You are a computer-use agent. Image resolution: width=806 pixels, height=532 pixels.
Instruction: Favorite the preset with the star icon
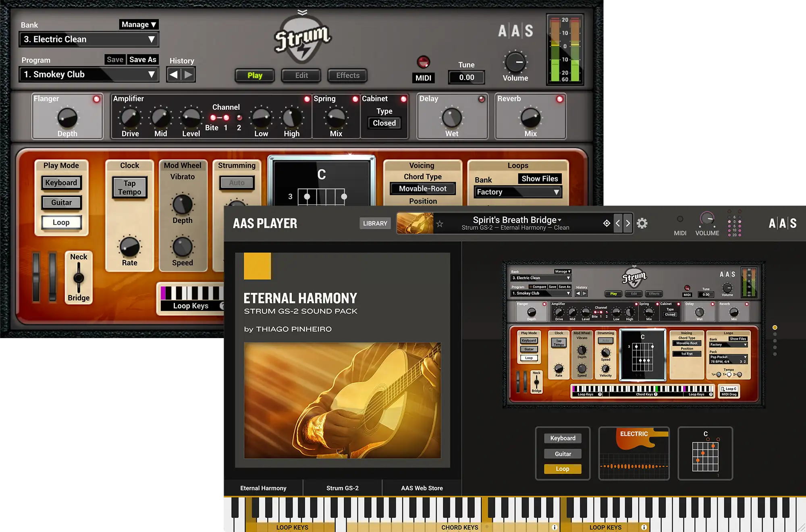pyautogui.click(x=440, y=224)
